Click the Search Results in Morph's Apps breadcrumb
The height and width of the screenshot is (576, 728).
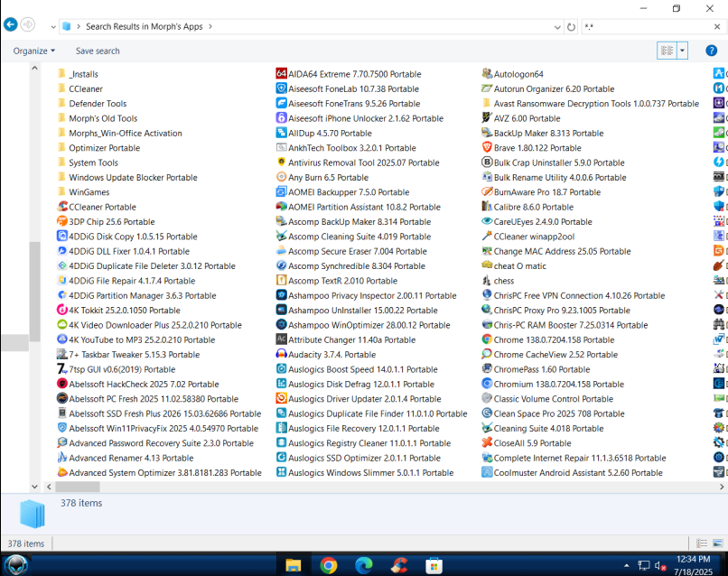pyautogui.click(x=144, y=26)
